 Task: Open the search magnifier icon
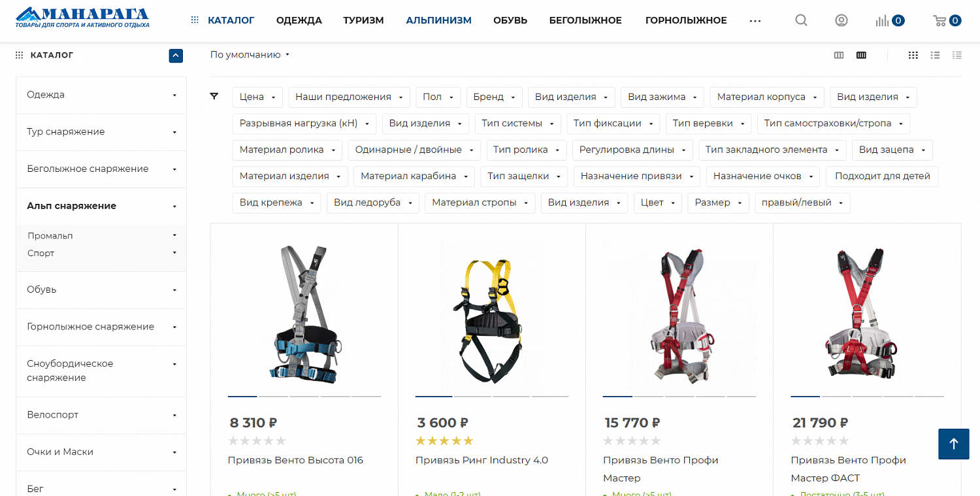click(x=801, y=20)
